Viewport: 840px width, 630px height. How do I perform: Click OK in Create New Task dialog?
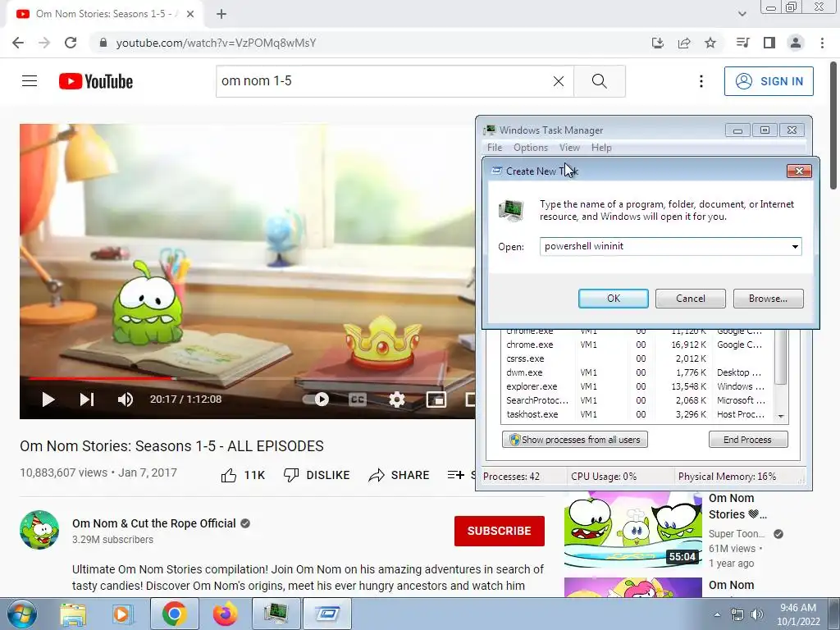click(614, 299)
